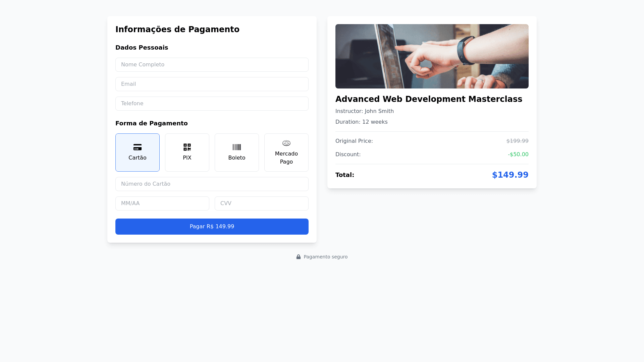Screen dimensions: 644x362
Task: Pick Mercado Pago payment option label
Action: 286,158
